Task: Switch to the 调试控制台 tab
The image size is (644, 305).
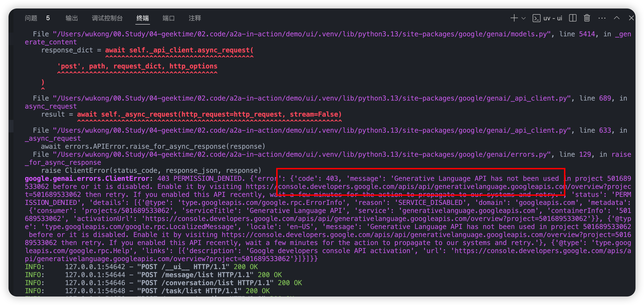Action: pyautogui.click(x=107, y=18)
